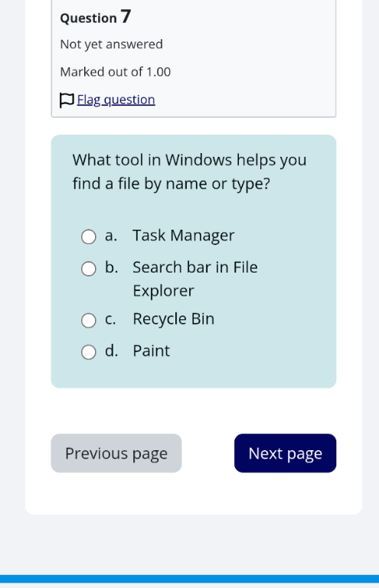This screenshot has width=379, height=588.
Task: Go to the Previous page
Action: tap(116, 453)
